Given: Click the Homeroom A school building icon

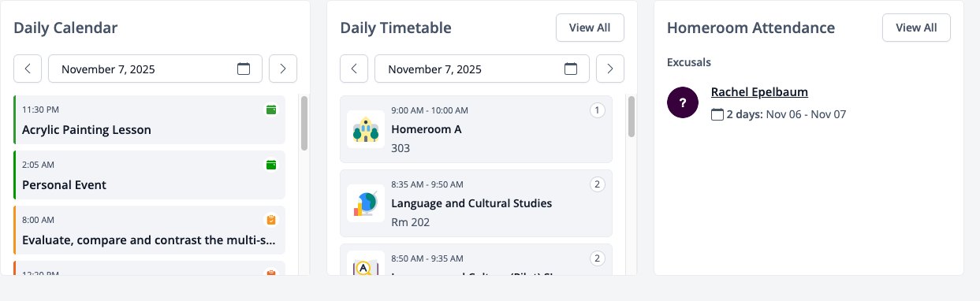Looking at the screenshot, I should pyautogui.click(x=366, y=129).
